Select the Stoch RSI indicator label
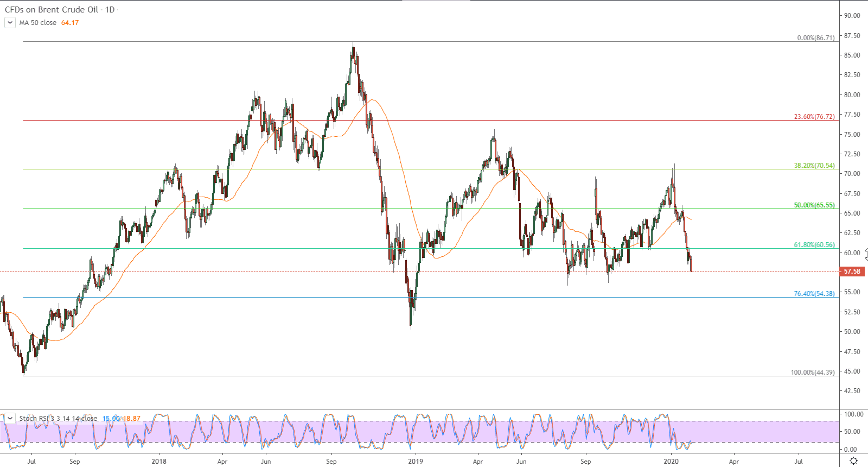The height and width of the screenshot is (467, 868). coord(58,419)
